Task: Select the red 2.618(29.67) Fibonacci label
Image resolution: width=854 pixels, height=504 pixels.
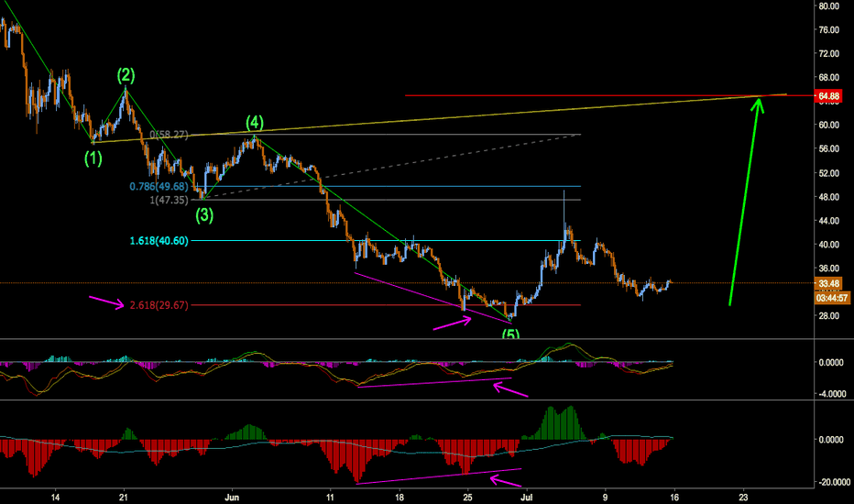Action: point(159,305)
